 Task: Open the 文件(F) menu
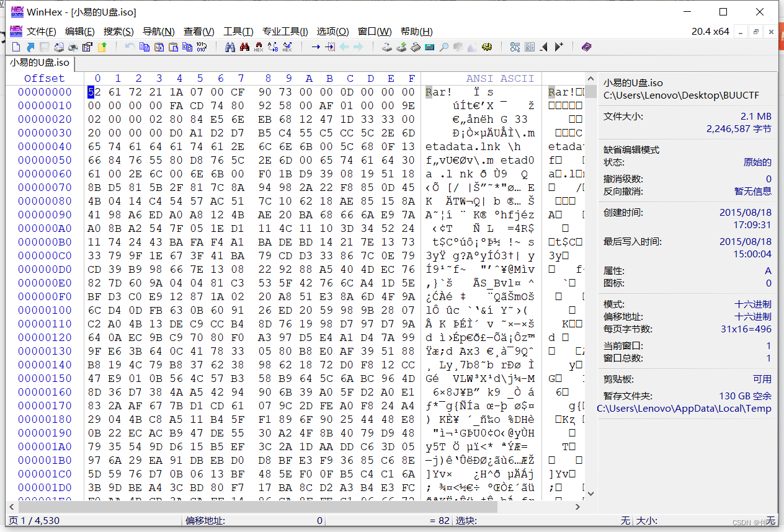(42, 32)
